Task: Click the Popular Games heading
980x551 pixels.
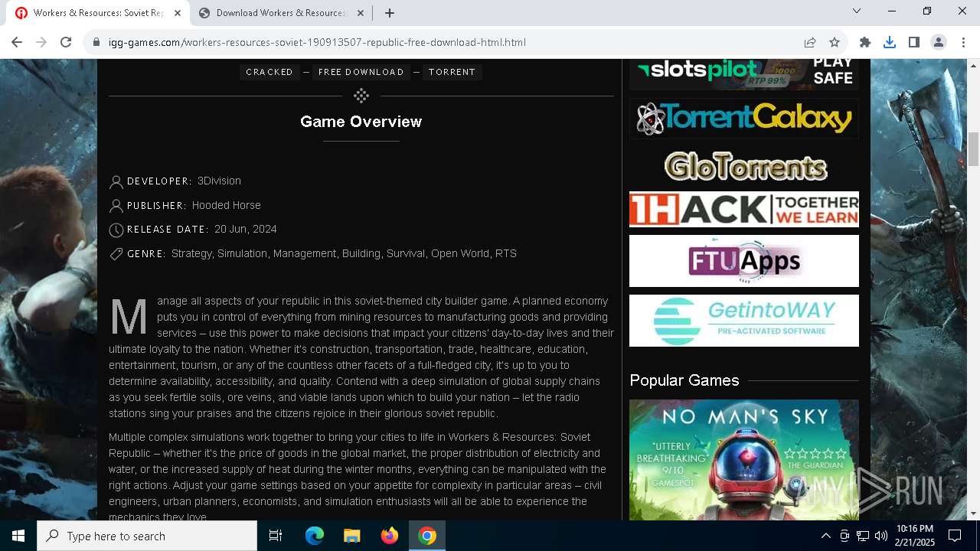Action: (x=684, y=380)
